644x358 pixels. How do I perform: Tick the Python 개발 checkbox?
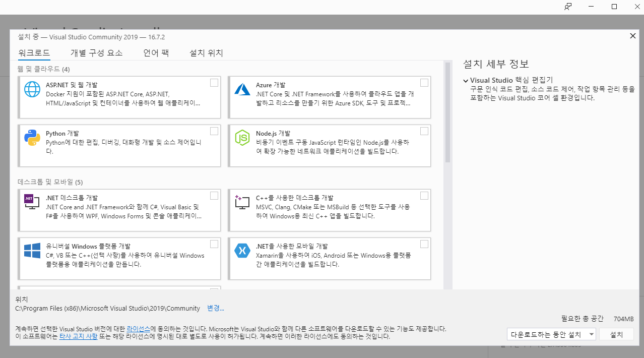[214, 131]
